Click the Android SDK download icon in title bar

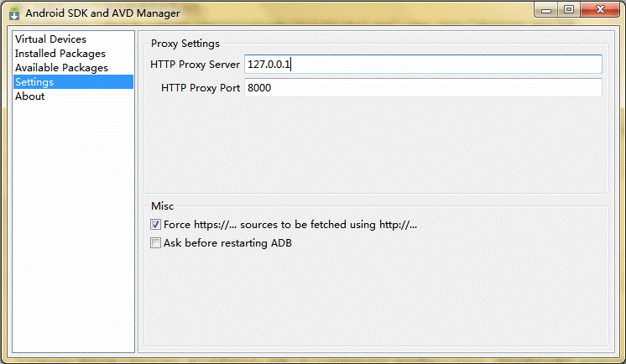click(x=14, y=13)
